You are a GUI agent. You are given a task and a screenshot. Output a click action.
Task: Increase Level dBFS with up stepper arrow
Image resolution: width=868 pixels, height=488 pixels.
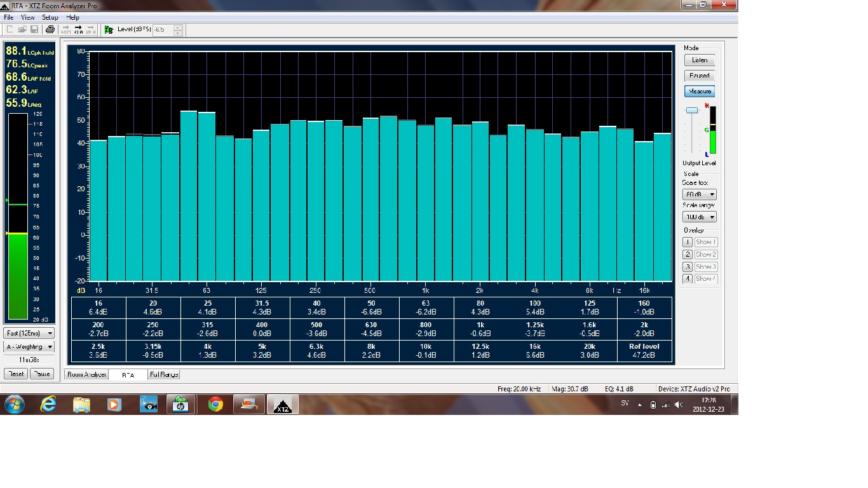tap(177, 27)
